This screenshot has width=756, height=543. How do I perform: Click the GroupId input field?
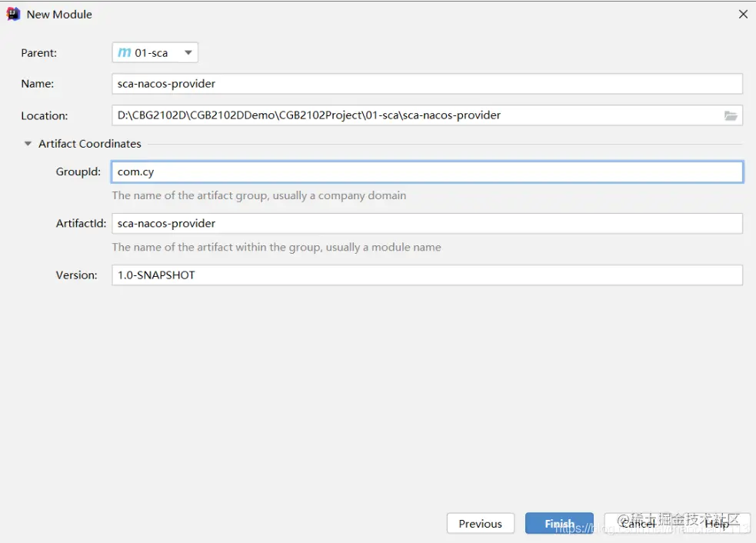click(x=427, y=172)
